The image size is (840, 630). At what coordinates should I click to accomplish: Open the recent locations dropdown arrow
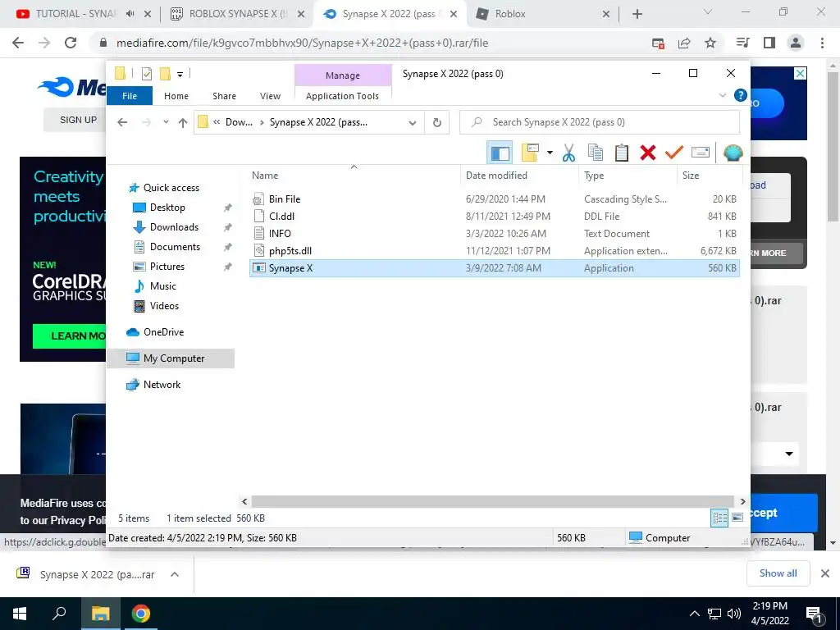tap(166, 122)
